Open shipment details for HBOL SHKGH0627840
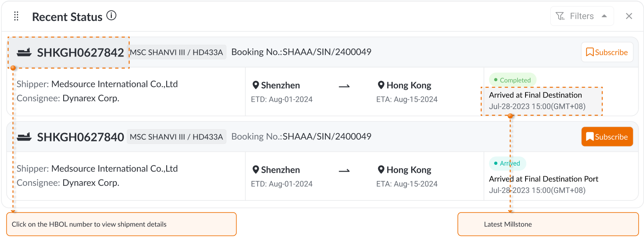This screenshot has height=241, width=644. pos(80,137)
